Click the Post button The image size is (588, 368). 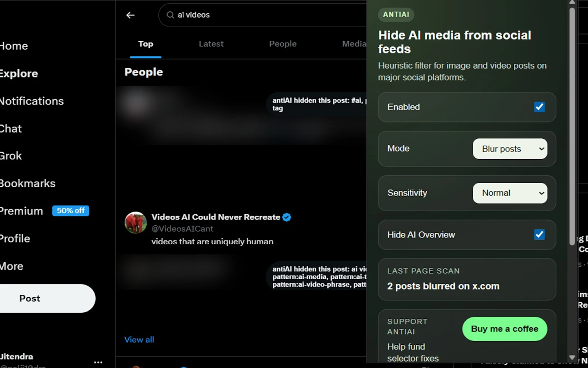click(x=29, y=298)
